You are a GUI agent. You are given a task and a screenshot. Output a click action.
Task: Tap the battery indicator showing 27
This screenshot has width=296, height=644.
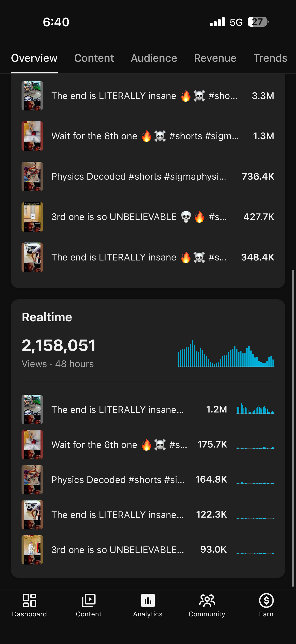[258, 22]
